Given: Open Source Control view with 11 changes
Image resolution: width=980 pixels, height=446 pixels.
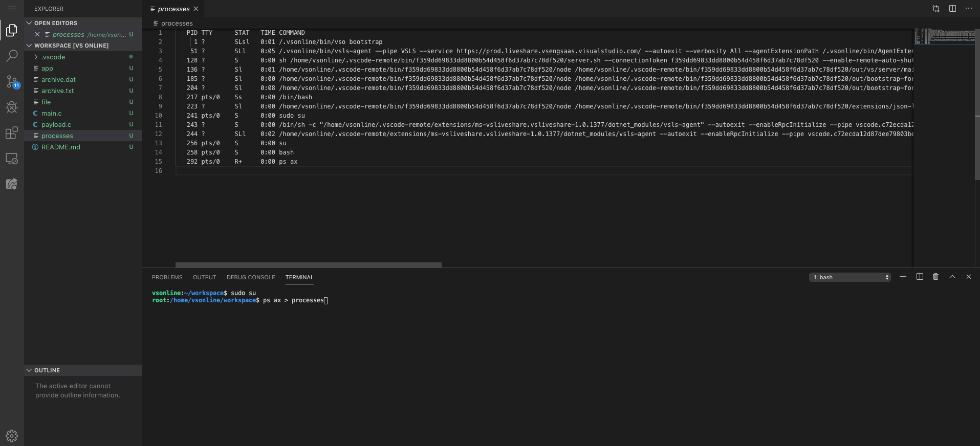Looking at the screenshot, I should click(12, 81).
